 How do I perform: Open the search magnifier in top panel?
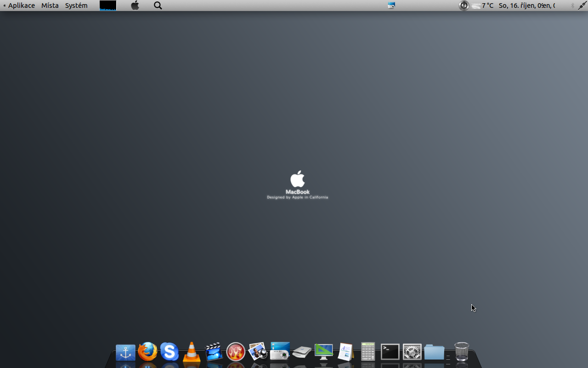[158, 6]
